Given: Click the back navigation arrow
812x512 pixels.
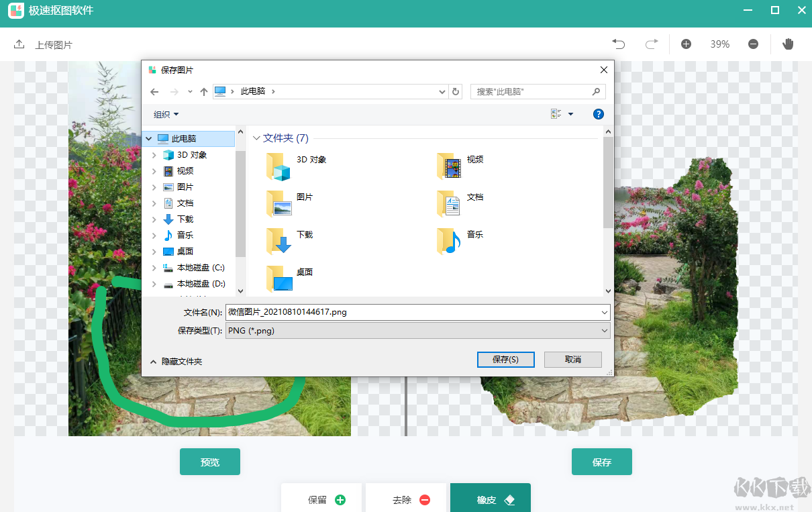Looking at the screenshot, I should coord(154,91).
